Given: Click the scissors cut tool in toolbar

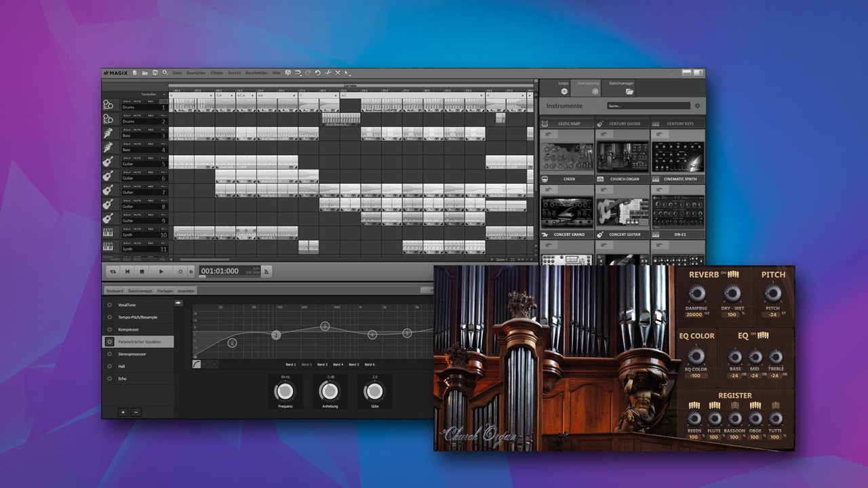Looking at the screenshot, I should pos(328,73).
